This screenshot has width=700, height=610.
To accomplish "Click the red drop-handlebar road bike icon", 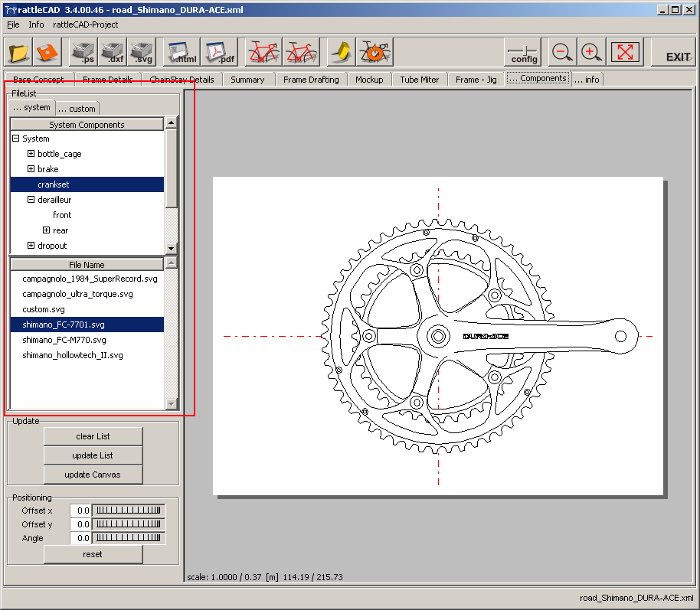I will pos(263,52).
